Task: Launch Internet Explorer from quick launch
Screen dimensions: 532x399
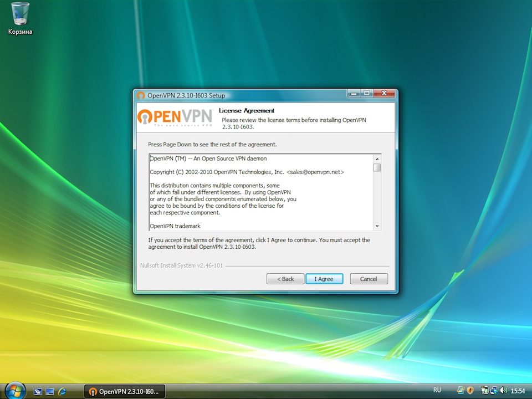Action: tap(62, 392)
